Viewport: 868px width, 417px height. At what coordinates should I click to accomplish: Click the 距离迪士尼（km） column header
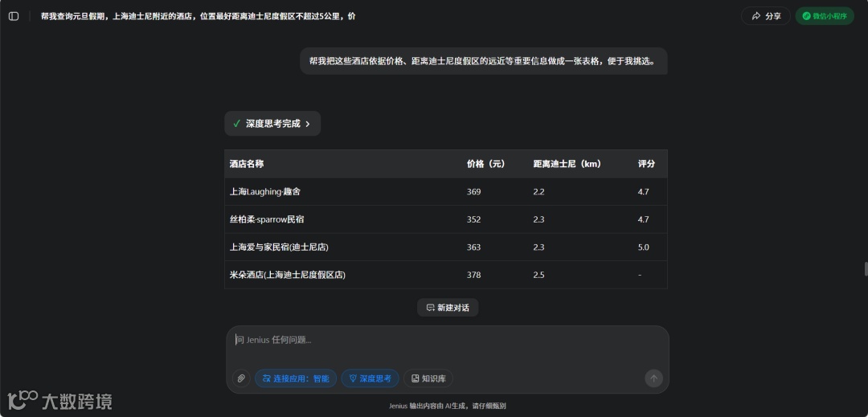coord(567,164)
